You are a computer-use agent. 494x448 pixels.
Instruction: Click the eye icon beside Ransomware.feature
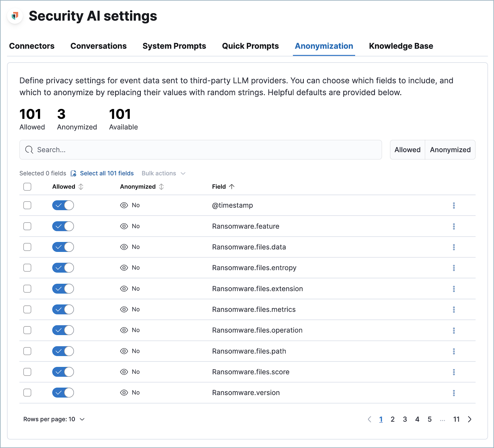(x=124, y=226)
